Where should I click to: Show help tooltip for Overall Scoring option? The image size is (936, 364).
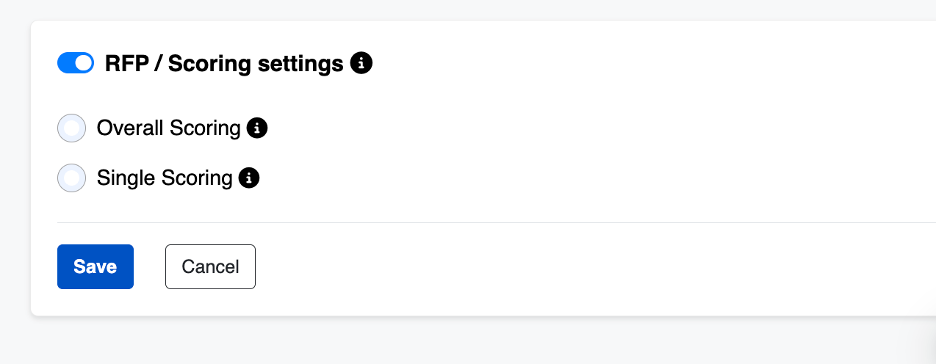point(257,128)
